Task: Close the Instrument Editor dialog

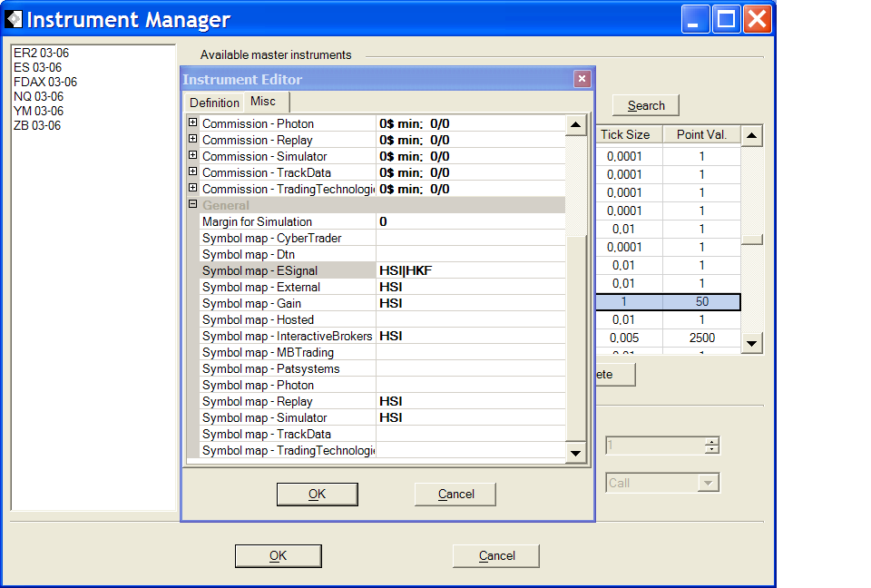Action: (582, 79)
